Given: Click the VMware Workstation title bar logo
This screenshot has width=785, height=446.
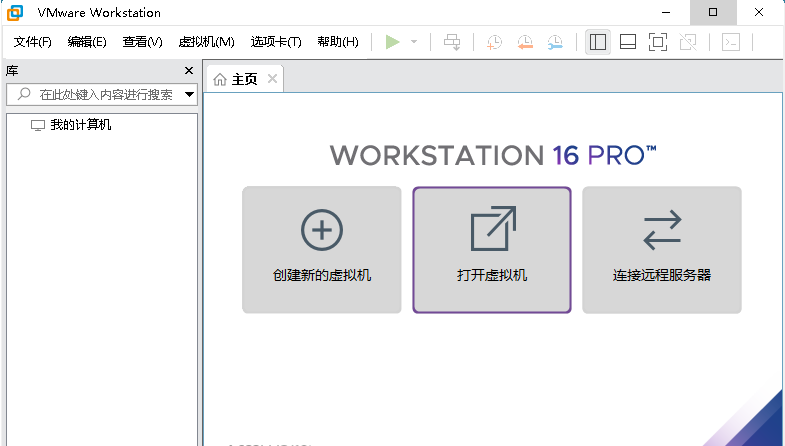Looking at the screenshot, I should 15,13.
